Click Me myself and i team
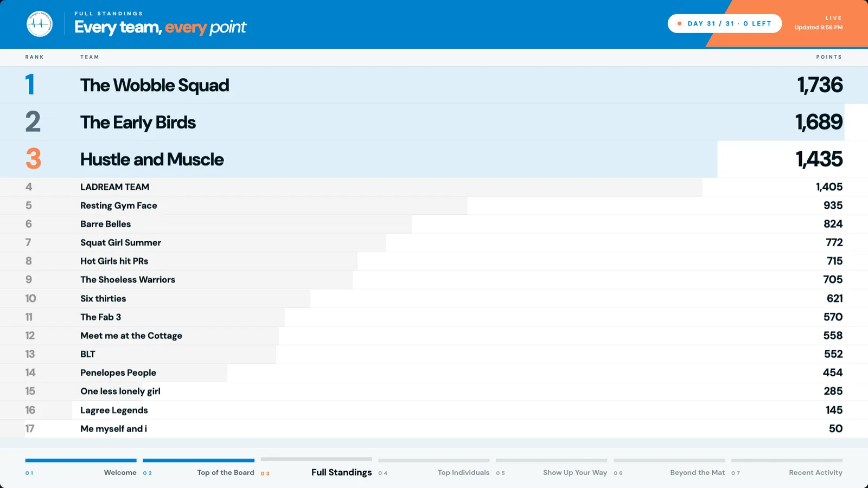 pos(113,428)
